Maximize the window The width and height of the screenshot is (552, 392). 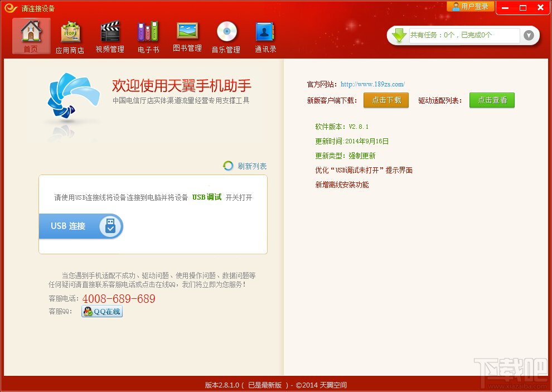click(523, 8)
